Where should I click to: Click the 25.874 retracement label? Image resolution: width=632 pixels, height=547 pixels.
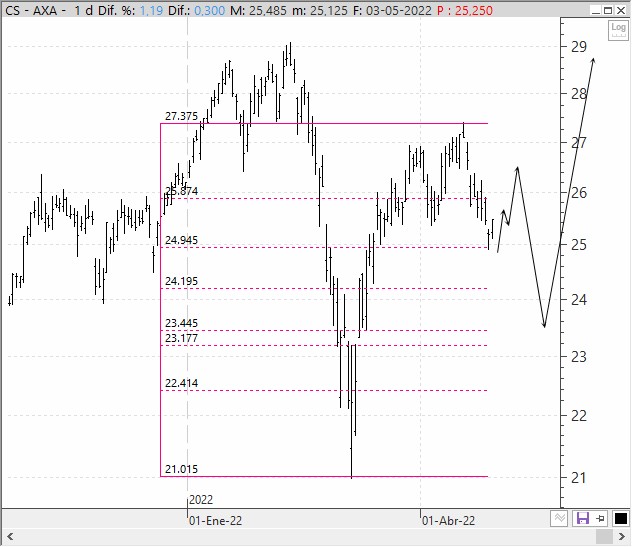tap(181, 191)
